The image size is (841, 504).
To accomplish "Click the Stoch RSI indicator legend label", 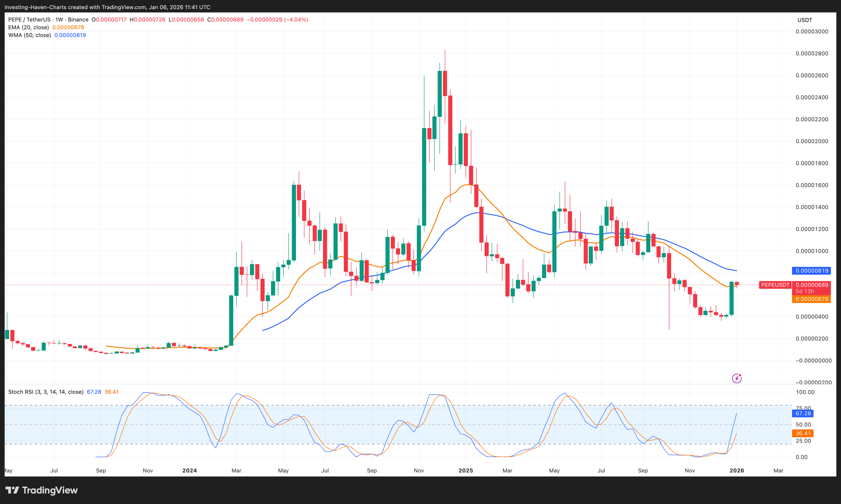I will pos(46,392).
